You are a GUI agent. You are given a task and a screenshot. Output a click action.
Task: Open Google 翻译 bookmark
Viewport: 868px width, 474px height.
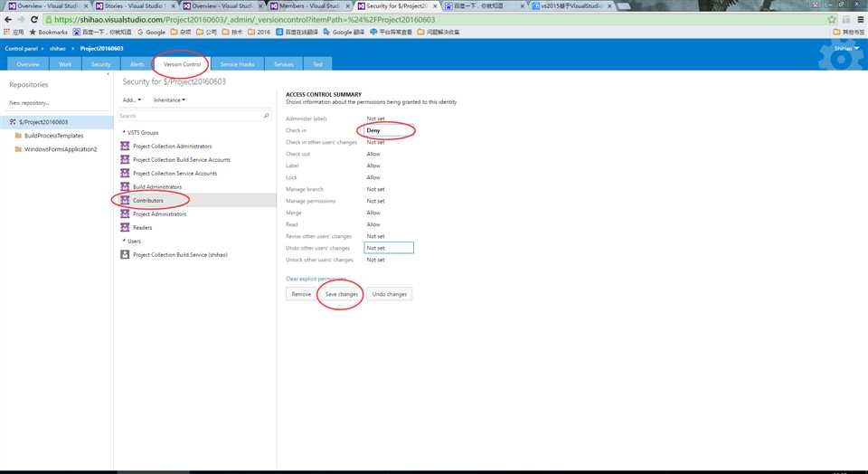[x=344, y=33]
